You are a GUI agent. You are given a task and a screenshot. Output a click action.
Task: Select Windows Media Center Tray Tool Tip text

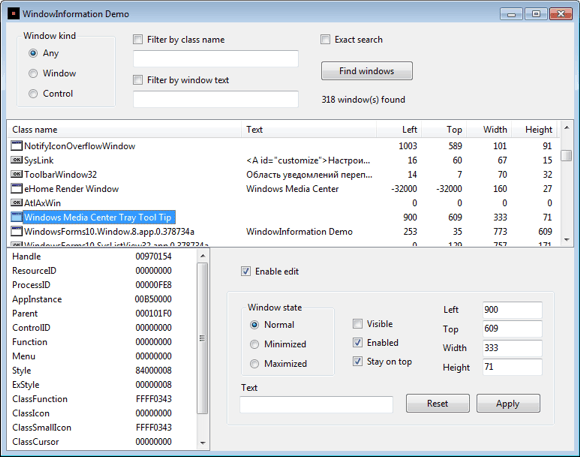[99, 217]
